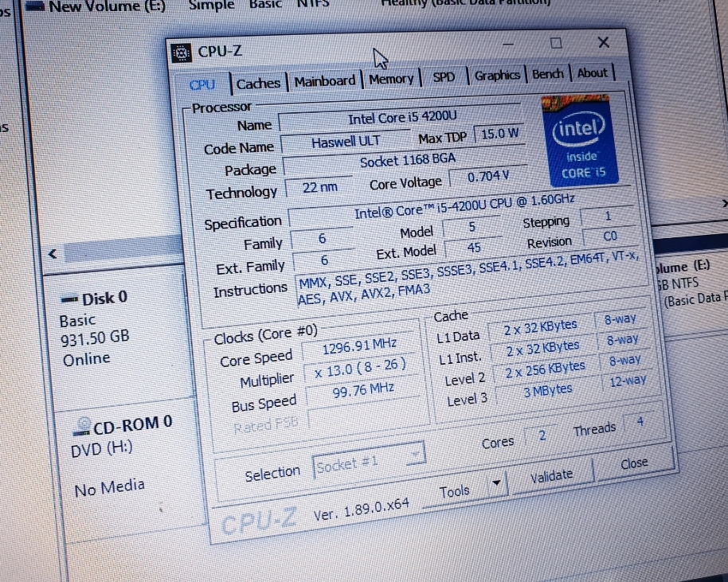Open the Tools dropdown arrow

497,482
